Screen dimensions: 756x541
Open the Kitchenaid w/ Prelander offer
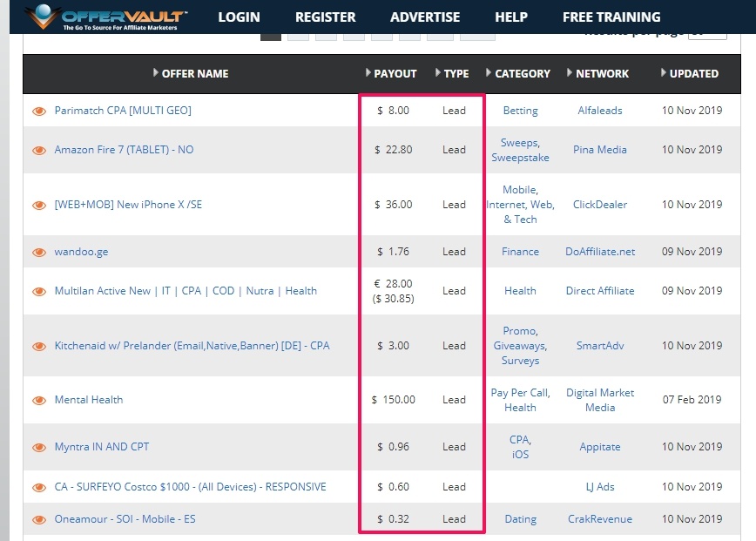click(x=192, y=346)
